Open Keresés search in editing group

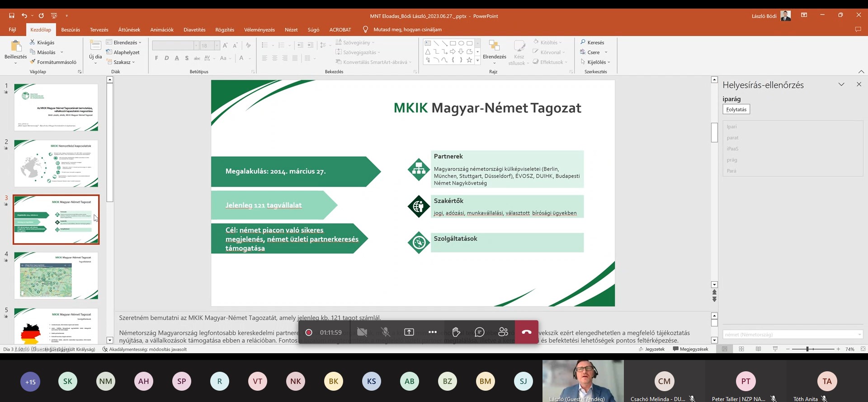click(x=592, y=42)
